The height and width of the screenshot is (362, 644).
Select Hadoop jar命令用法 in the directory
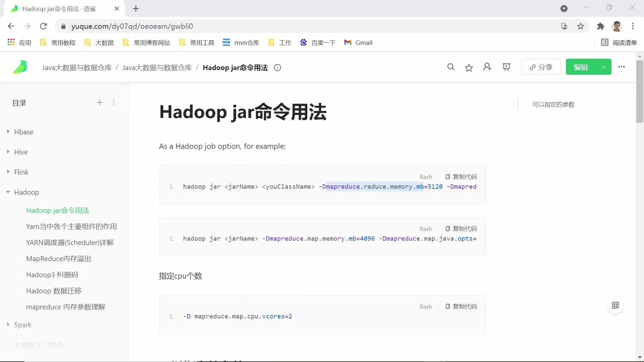[x=58, y=210]
